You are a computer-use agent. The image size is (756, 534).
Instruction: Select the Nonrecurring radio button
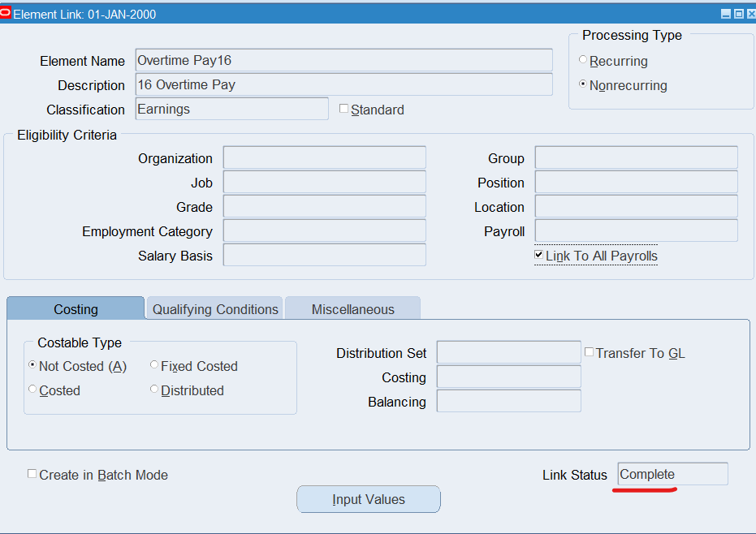(x=583, y=84)
